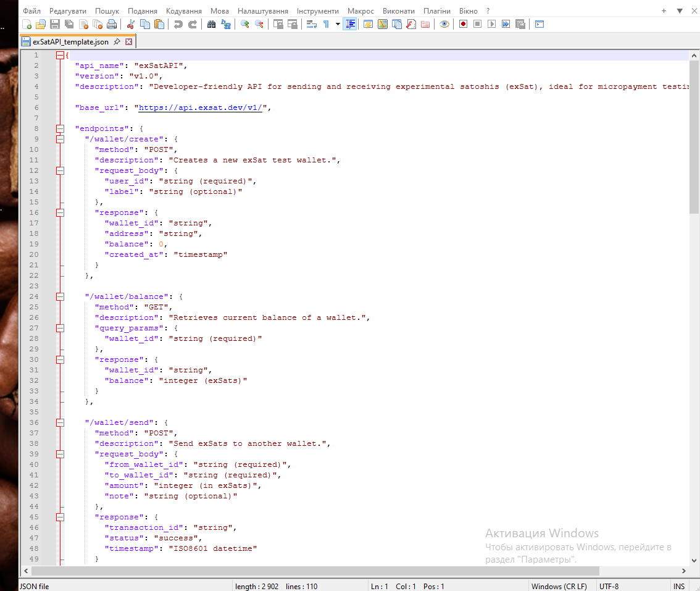
Task: Open the User Defined Language icon
Action: coord(369,24)
